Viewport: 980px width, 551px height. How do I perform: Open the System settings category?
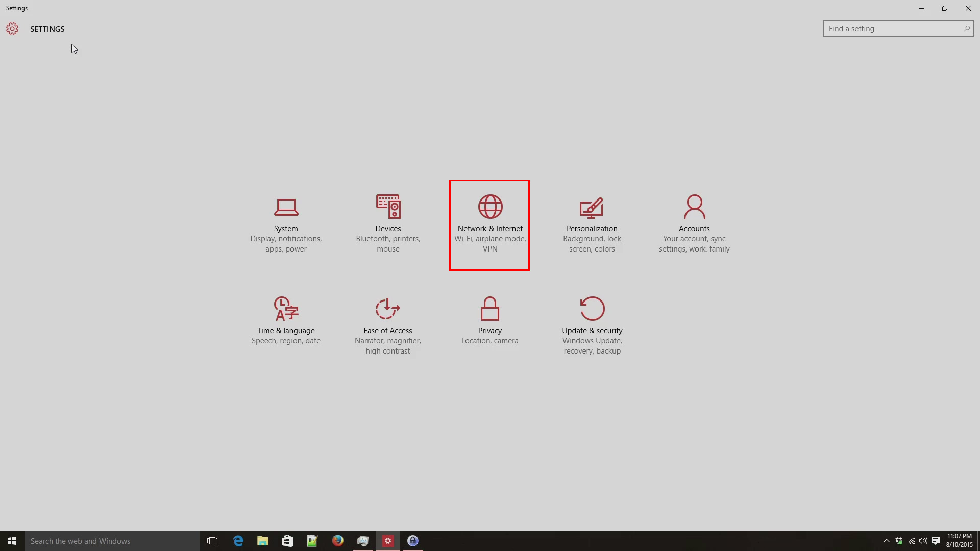point(286,224)
